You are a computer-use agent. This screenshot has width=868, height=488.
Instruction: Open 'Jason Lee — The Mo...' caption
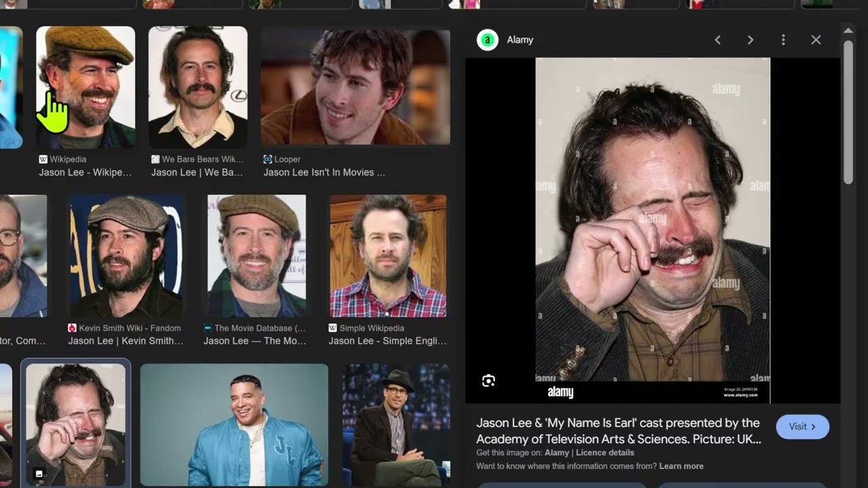click(x=255, y=341)
